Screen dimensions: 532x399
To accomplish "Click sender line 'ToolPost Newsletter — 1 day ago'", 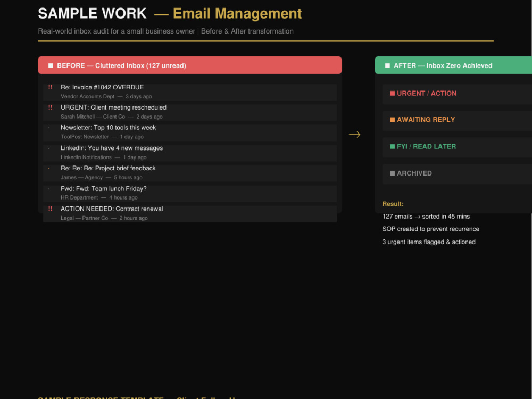I will click(102, 137).
